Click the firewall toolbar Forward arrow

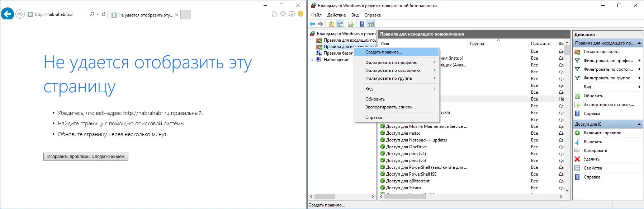(x=321, y=24)
